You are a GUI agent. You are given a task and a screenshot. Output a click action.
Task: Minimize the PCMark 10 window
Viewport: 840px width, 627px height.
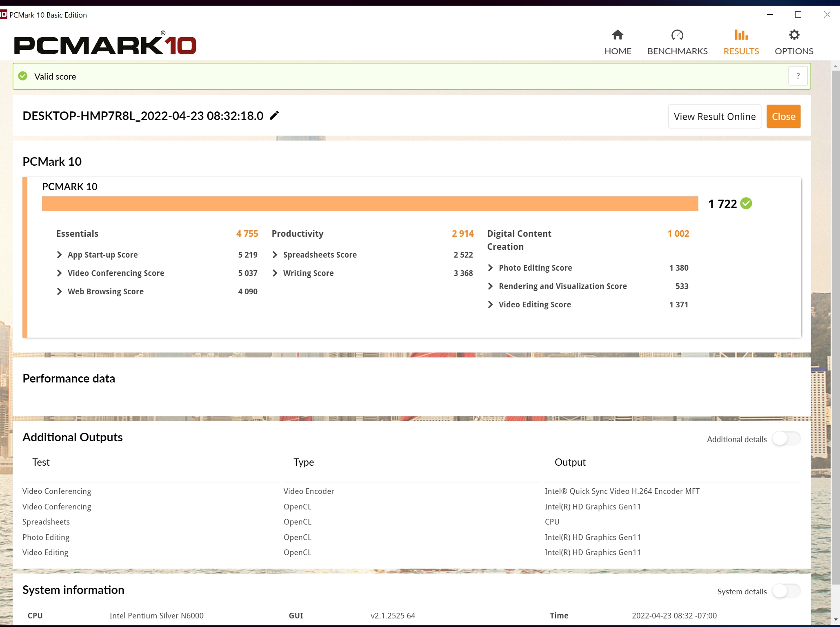[770, 15]
